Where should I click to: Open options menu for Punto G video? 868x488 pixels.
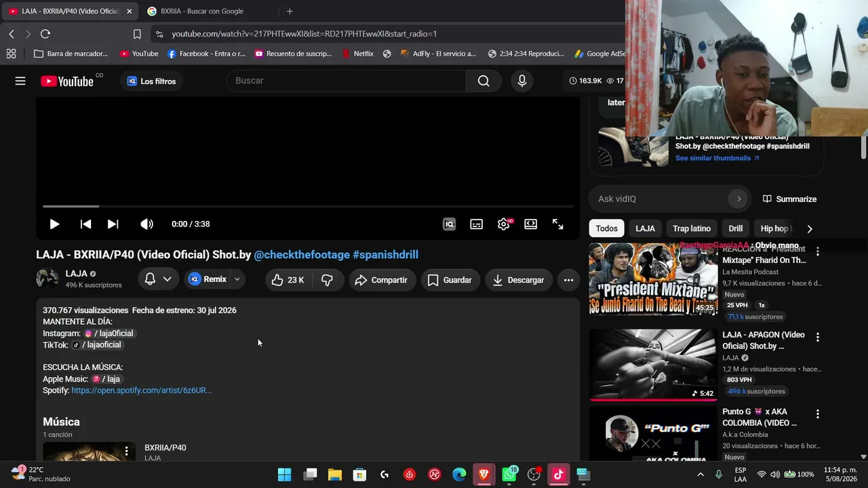(x=818, y=414)
